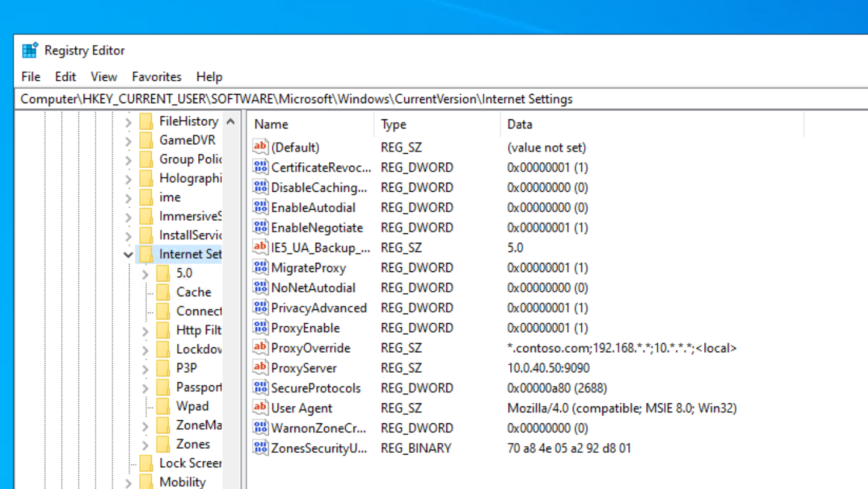Screen dimensions: 868x489
Task: Expand the Zones subkey arrow
Action: 145,444
